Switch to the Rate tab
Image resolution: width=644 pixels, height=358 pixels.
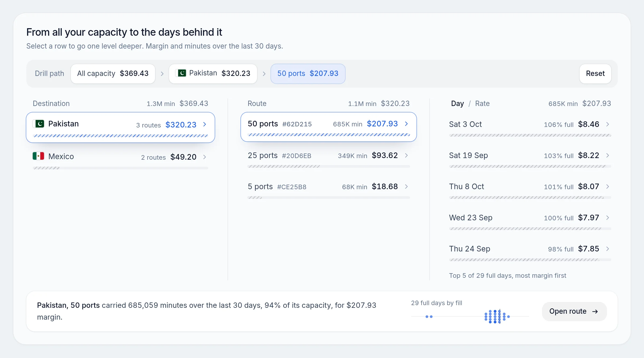[x=482, y=104]
